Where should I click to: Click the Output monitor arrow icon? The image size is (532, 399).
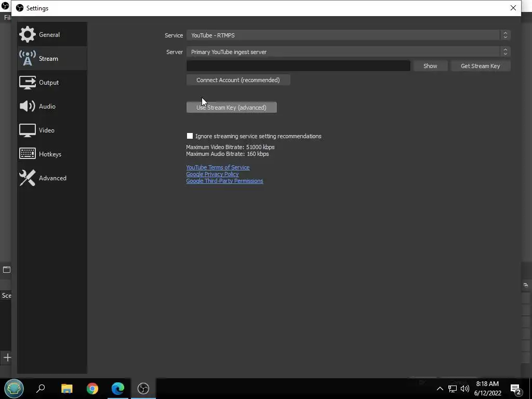[x=27, y=83]
